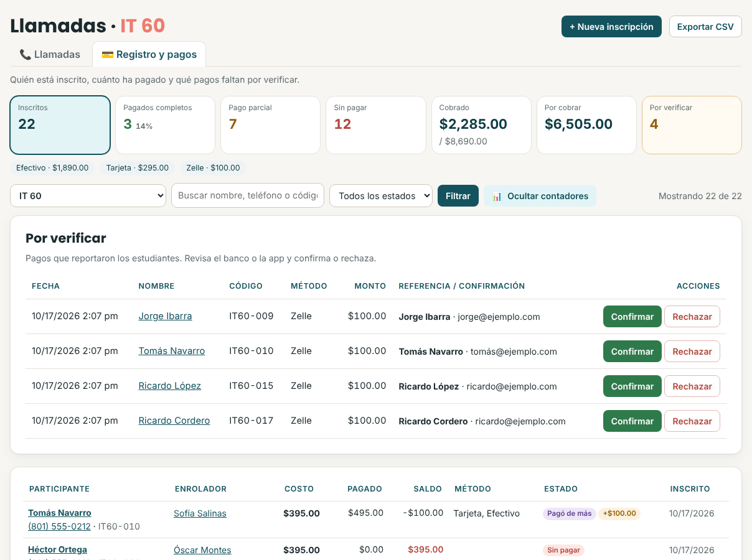
Task: Select the Sin pagar counter card
Action: click(x=376, y=125)
